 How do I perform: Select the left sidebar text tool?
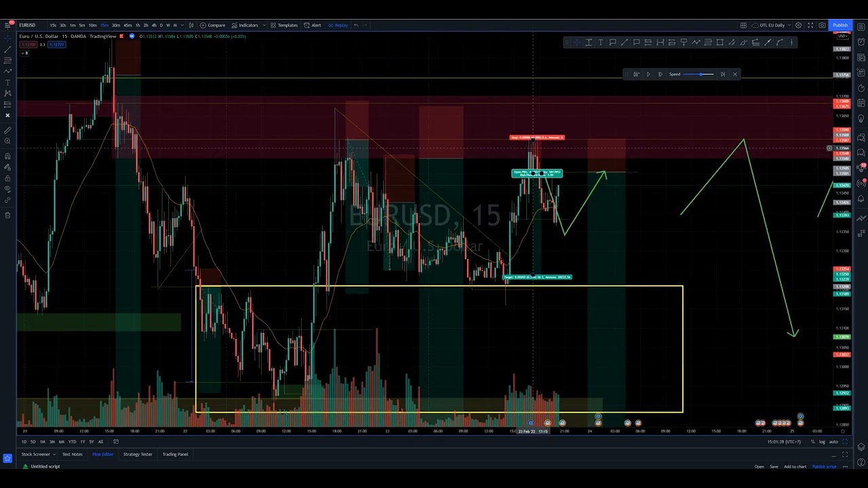click(7, 82)
